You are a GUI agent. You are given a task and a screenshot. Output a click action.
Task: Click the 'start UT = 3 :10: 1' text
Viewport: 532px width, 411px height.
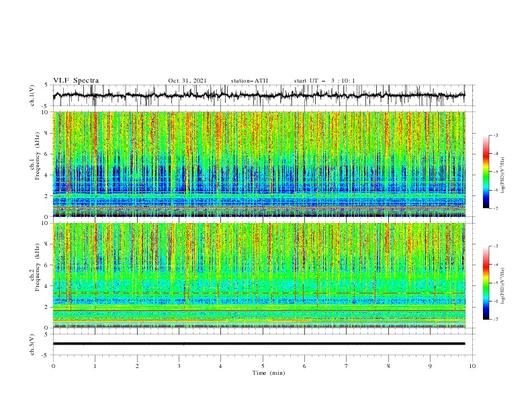point(324,81)
